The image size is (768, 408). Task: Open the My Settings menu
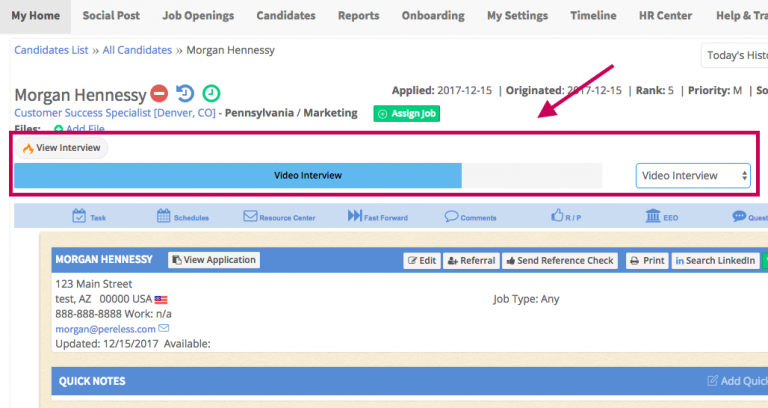pos(517,16)
